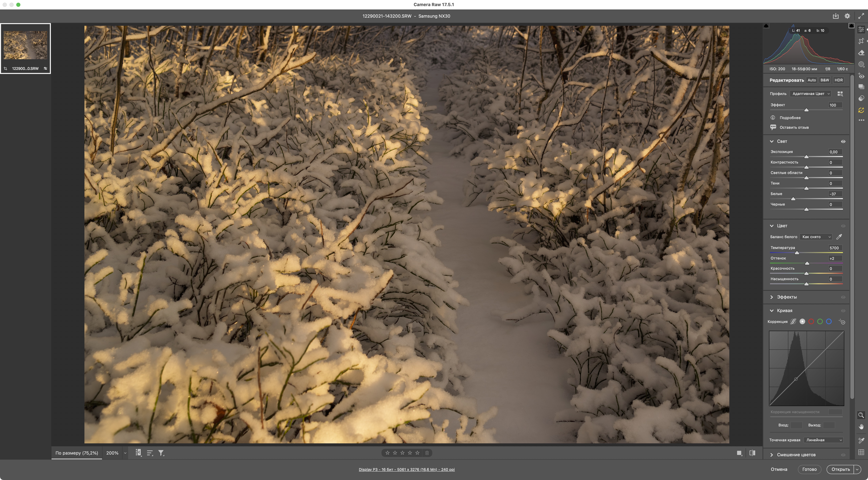The width and height of the screenshot is (868, 480).
Task: Select the red channel curve circle
Action: pyautogui.click(x=811, y=322)
